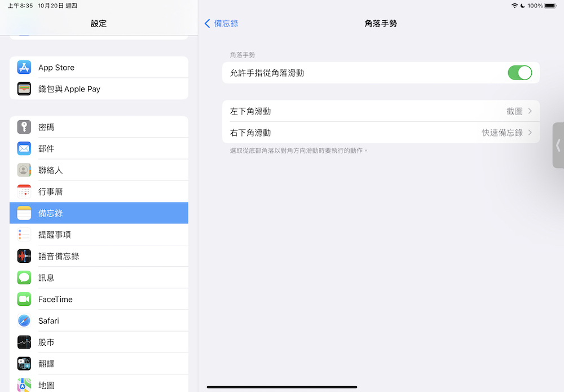Tap the battery indicator in status bar

coord(550,6)
